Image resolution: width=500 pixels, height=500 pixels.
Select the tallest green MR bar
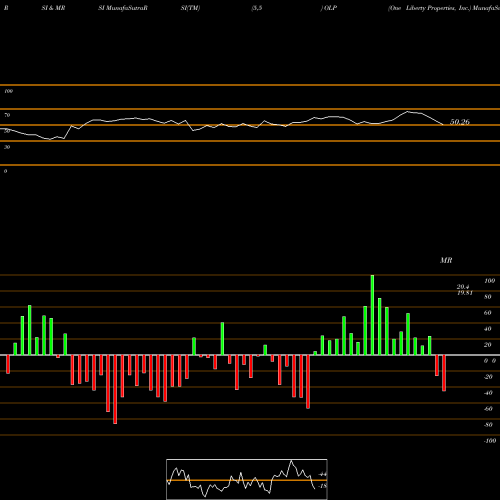click(372, 315)
